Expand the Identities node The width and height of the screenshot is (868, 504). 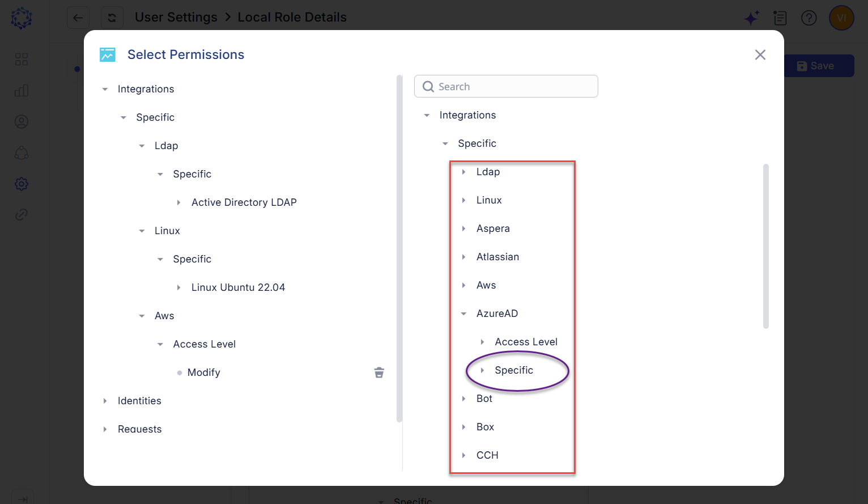click(105, 401)
